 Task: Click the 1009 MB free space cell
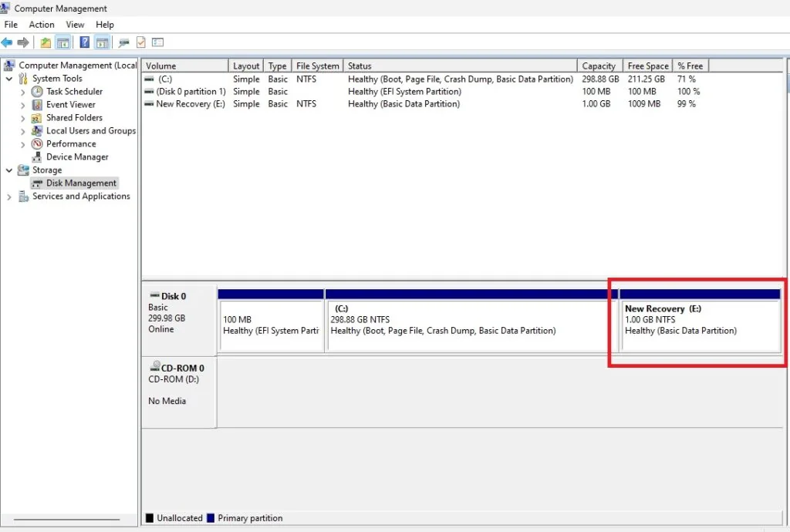coord(644,103)
